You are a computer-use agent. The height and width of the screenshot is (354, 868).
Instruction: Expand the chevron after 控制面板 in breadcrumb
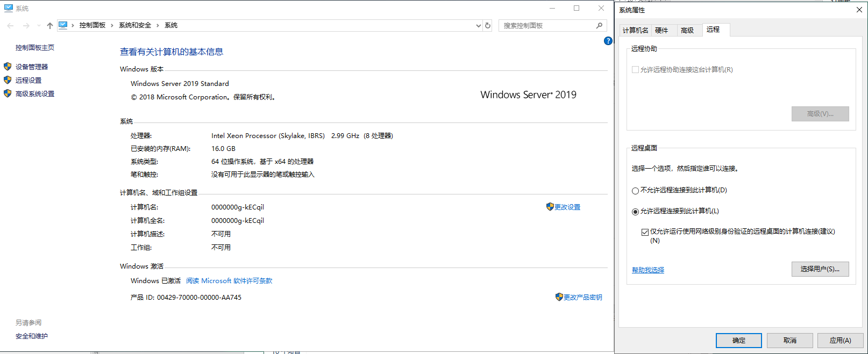tap(112, 25)
